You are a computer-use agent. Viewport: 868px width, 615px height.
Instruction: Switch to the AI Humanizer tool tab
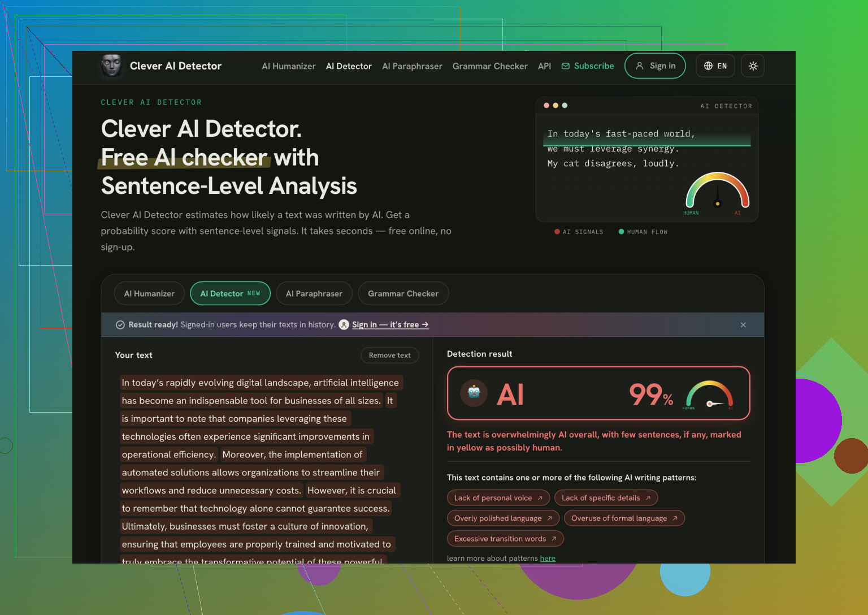(x=149, y=293)
